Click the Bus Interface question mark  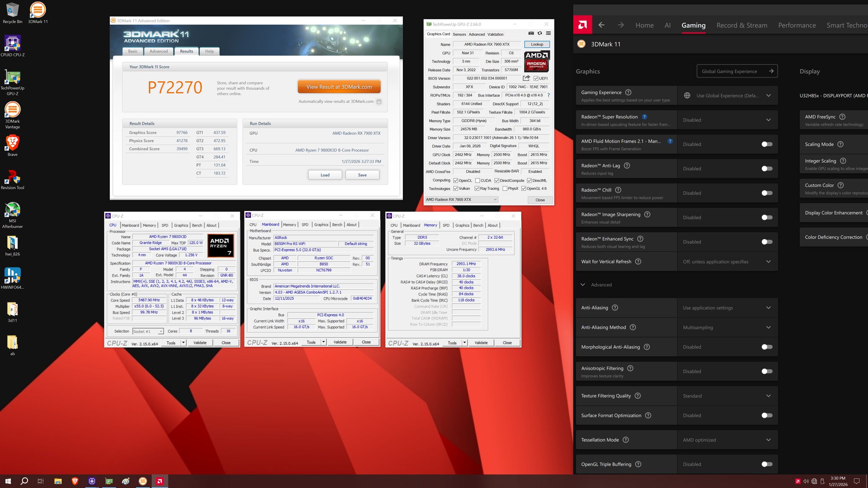tap(548, 95)
